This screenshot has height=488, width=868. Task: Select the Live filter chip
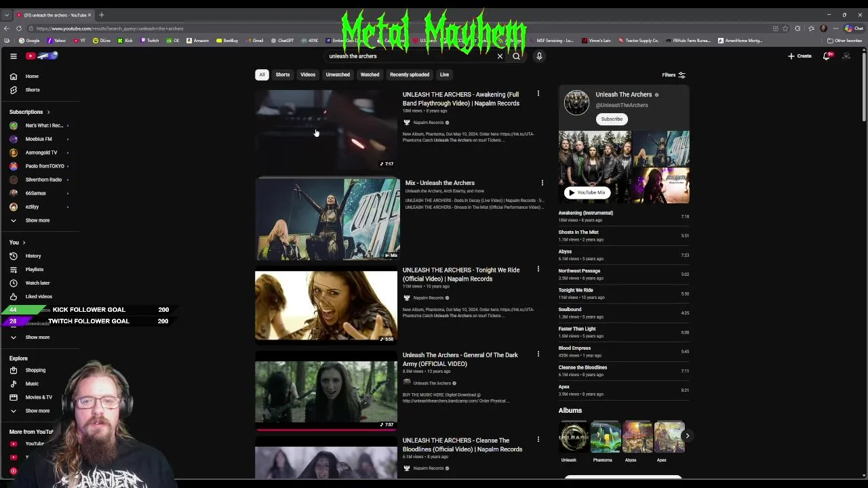(444, 75)
